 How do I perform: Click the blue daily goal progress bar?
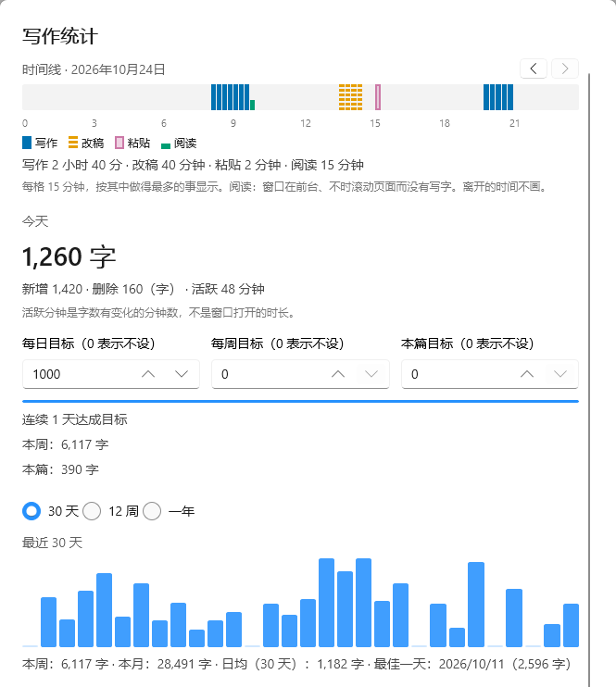click(300, 401)
